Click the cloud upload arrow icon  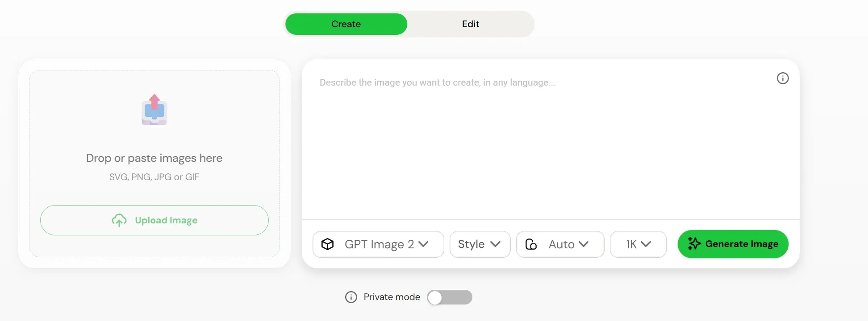click(x=119, y=220)
